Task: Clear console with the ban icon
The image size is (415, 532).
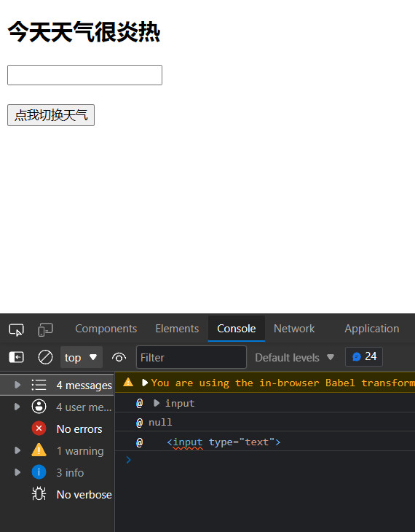Action: tap(45, 357)
